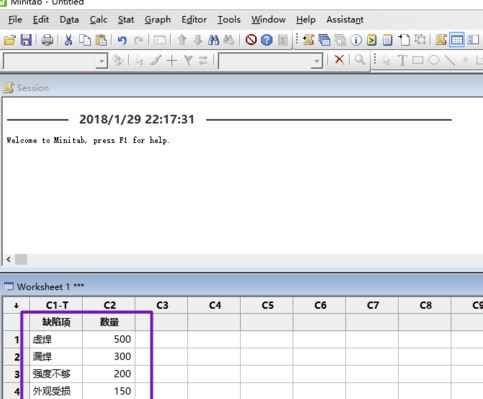Open the Calc menu
Image resolution: width=483 pixels, height=399 pixels.
[98, 20]
